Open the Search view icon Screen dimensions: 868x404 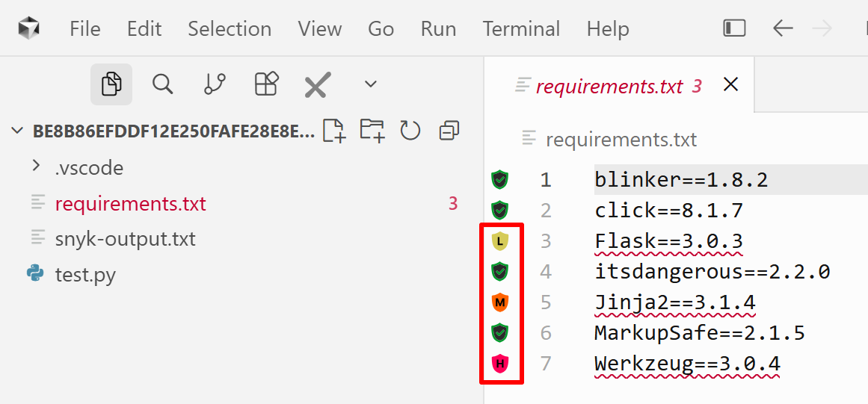(163, 84)
